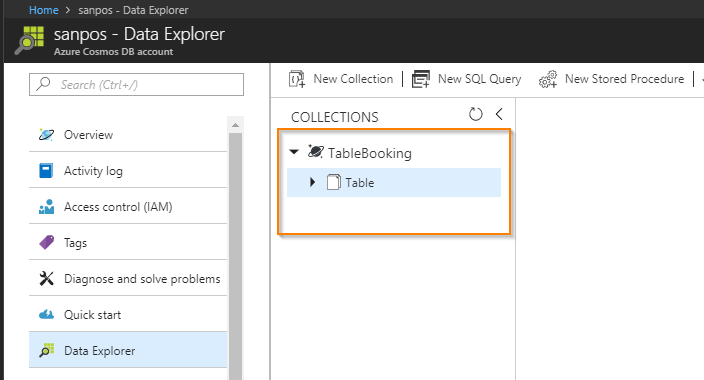Click the New Stored Procedure gears icon

click(x=548, y=79)
